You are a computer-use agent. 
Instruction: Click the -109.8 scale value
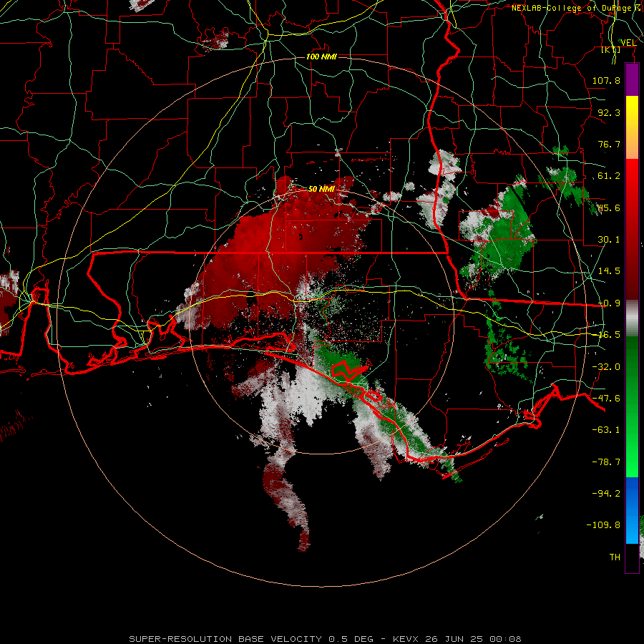pyautogui.click(x=603, y=525)
